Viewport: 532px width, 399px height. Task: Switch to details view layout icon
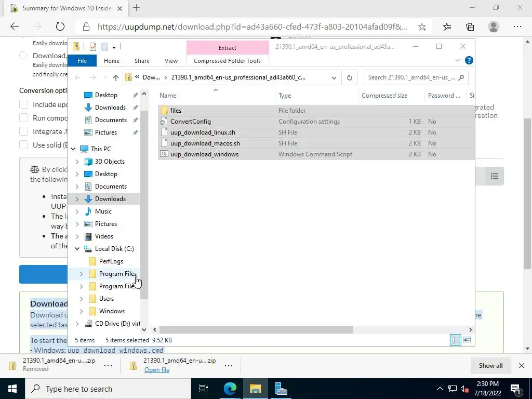[x=456, y=340]
